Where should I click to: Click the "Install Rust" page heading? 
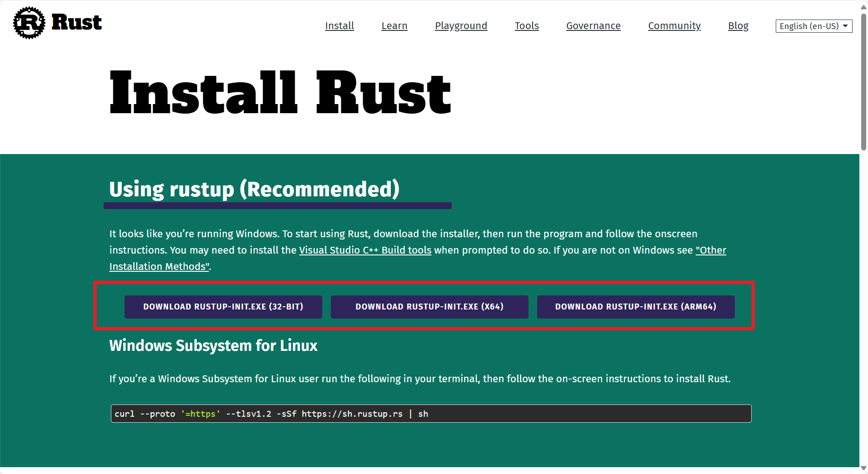pos(280,93)
